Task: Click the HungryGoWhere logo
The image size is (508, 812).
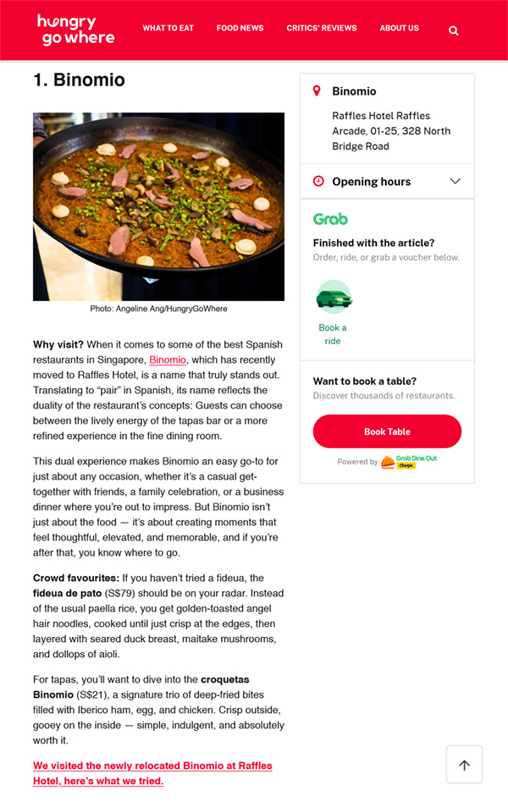Action: 75,30
